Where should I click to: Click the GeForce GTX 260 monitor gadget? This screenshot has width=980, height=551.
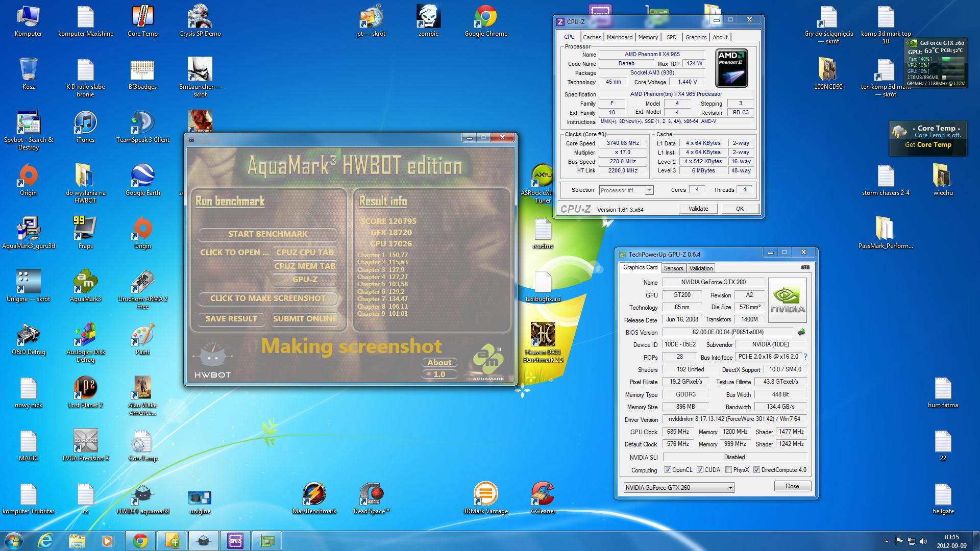pyautogui.click(x=936, y=63)
